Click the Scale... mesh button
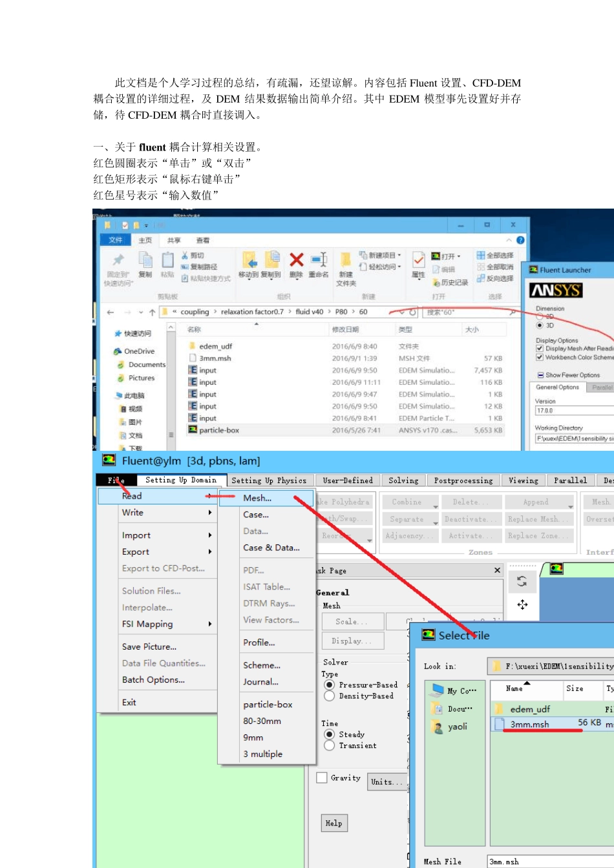 353,621
